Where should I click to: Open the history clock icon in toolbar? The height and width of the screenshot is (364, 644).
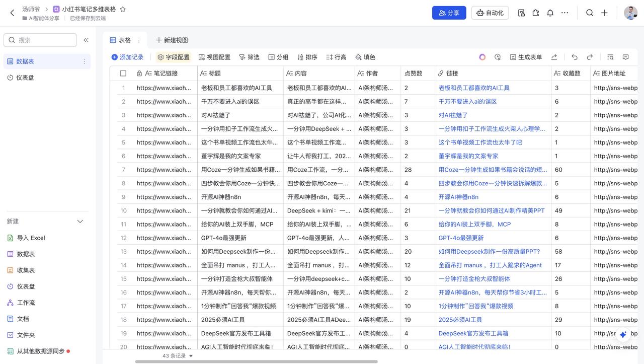pyautogui.click(x=498, y=57)
